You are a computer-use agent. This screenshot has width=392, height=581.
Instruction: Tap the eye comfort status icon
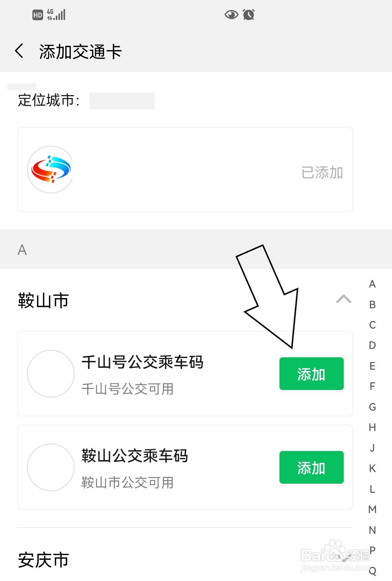coord(231,15)
